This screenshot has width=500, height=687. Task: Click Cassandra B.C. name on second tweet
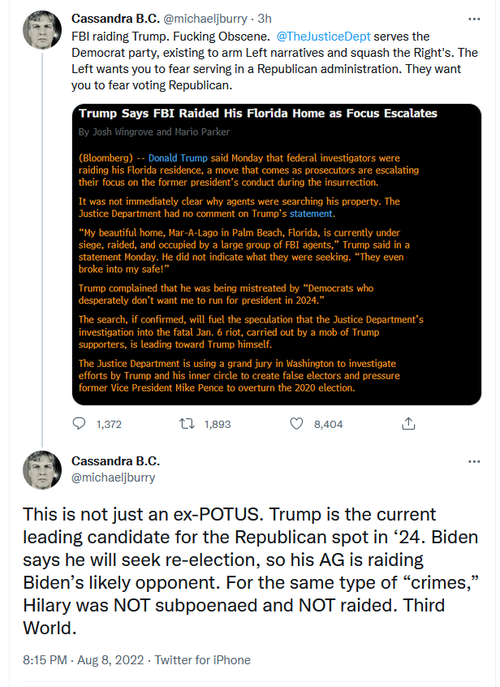click(x=116, y=461)
